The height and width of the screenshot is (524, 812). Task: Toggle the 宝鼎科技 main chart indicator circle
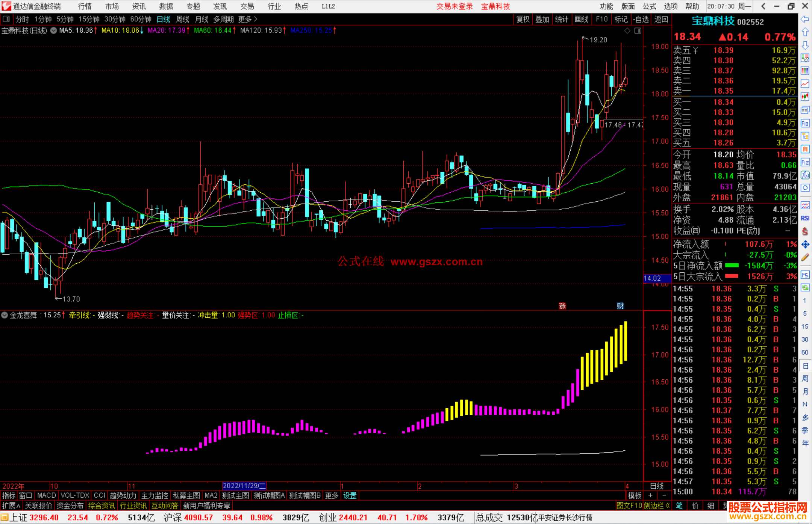coord(54,30)
